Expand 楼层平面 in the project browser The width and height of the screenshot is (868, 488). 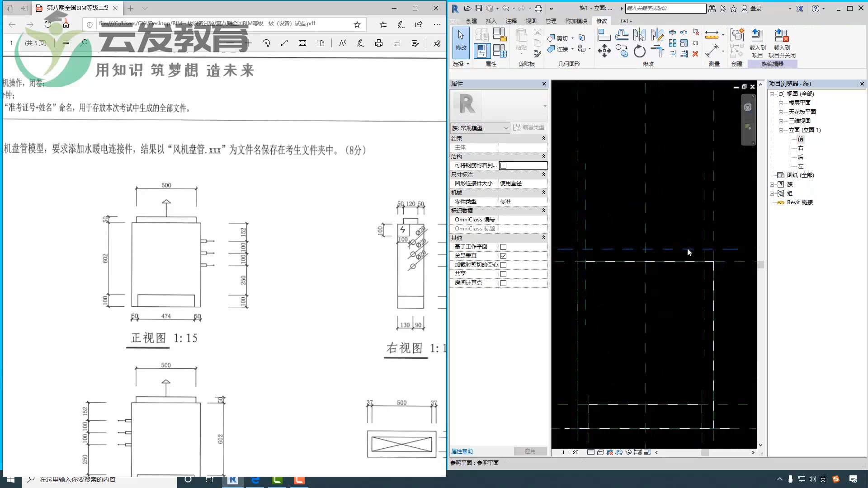[x=782, y=103]
